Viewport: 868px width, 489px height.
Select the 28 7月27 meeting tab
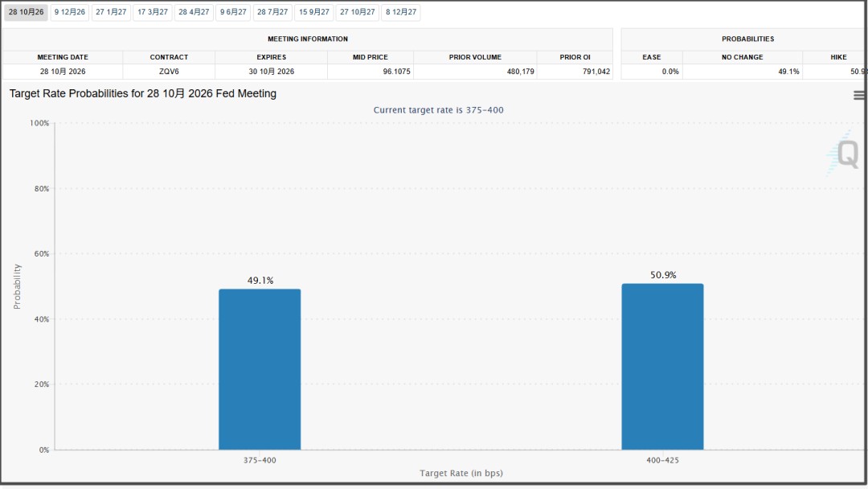click(x=272, y=12)
